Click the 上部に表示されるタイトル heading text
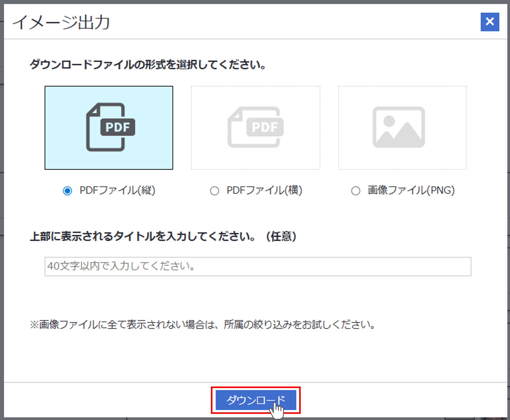The height and width of the screenshot is (420, 510). pos(163,236)
